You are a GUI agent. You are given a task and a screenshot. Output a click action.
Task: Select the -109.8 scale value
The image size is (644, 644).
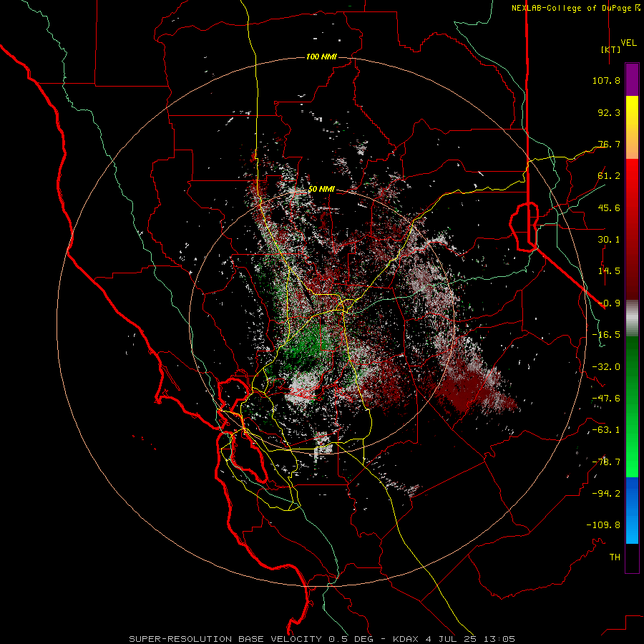[603, 525]
